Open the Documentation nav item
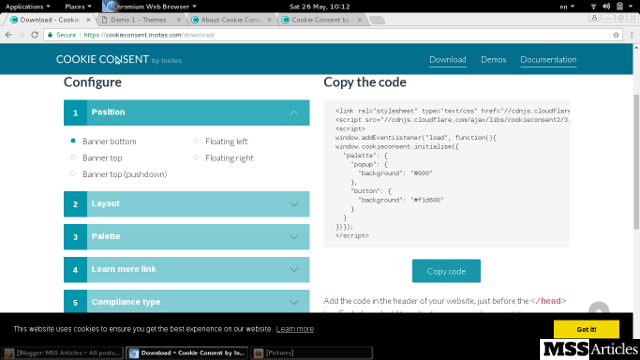Screen dimensions: 640x360 [x=548, y=60]
